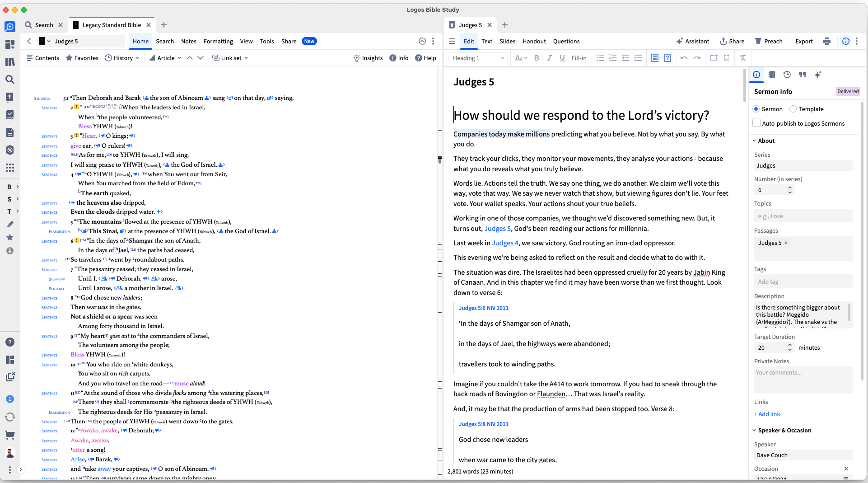
Task: Click the printer icon in the sermon panel
Action: point(827,41)
